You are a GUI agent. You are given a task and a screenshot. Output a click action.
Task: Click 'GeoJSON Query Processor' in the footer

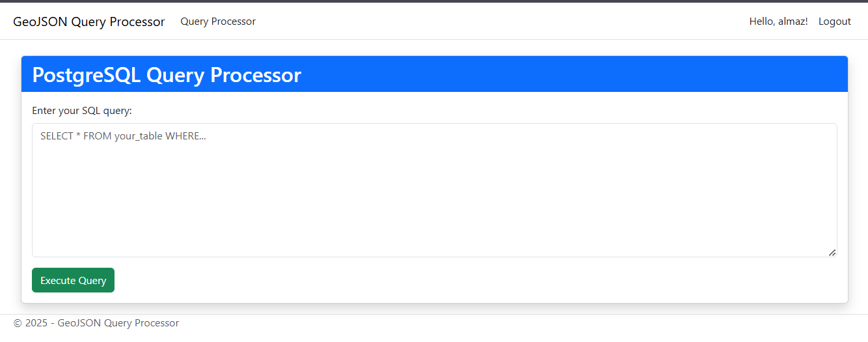[118, 323]
